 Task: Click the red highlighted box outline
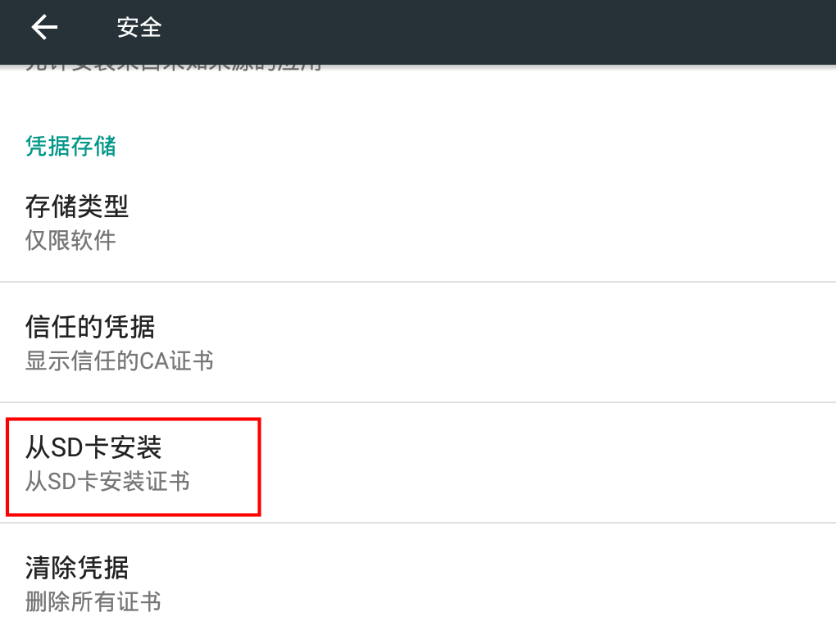click(259, 467)
